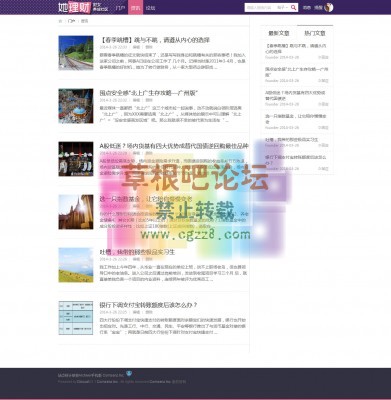Screen dimensions: 391x400
Task: Switch to the 最新文章 sidebar tab
Action: tap(279, 33)
